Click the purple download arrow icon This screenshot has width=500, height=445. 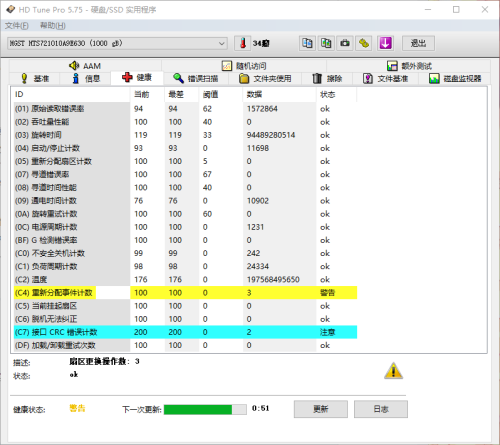(x=385, y=43)
